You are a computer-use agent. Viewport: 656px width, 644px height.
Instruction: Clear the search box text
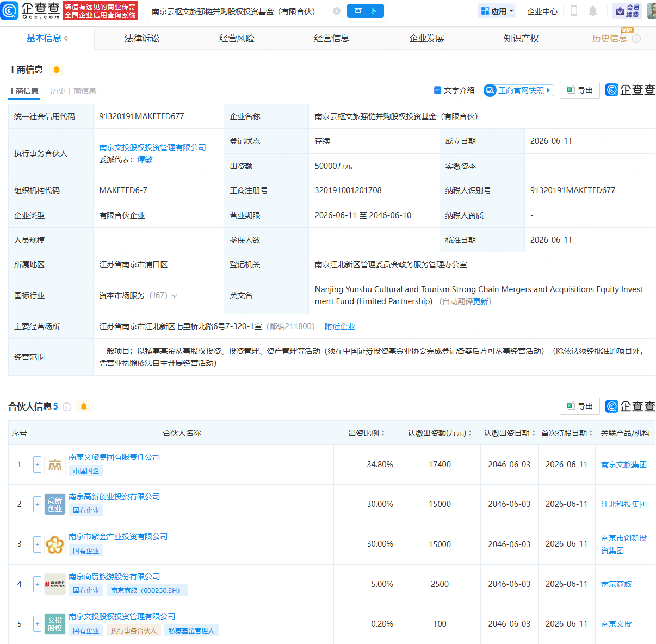click(337, 11)
